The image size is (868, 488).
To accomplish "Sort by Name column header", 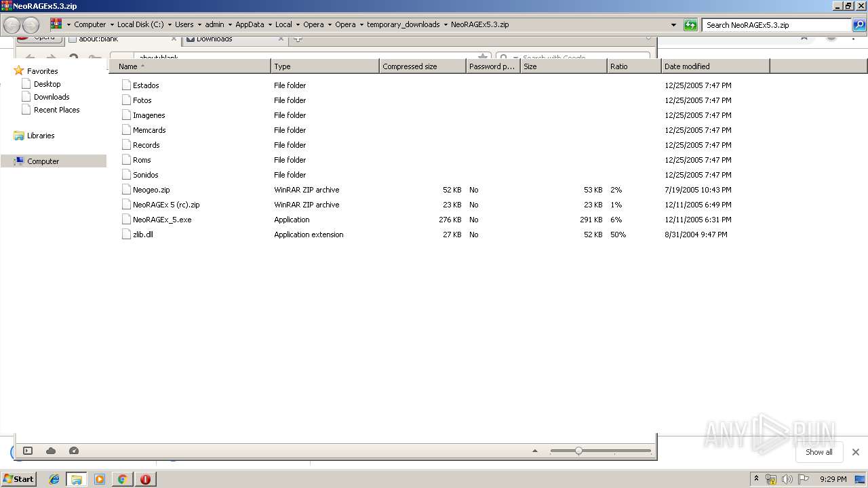I will 190,66.
